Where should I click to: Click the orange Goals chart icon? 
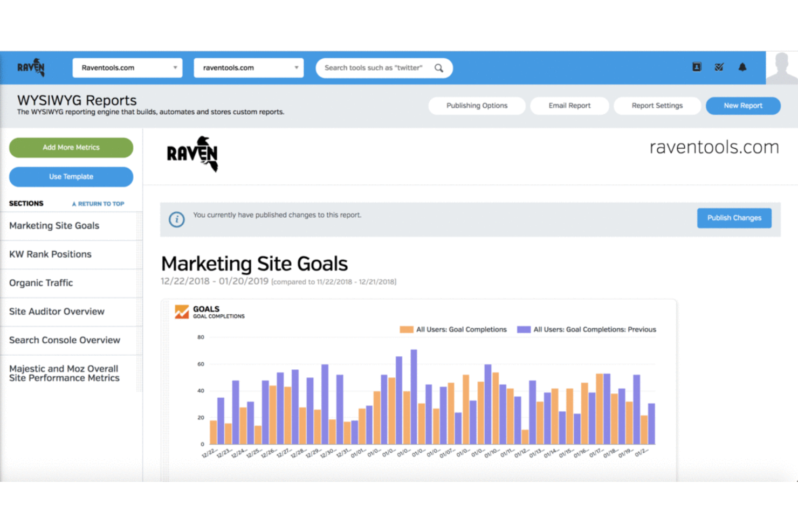[x=181, y=312]
